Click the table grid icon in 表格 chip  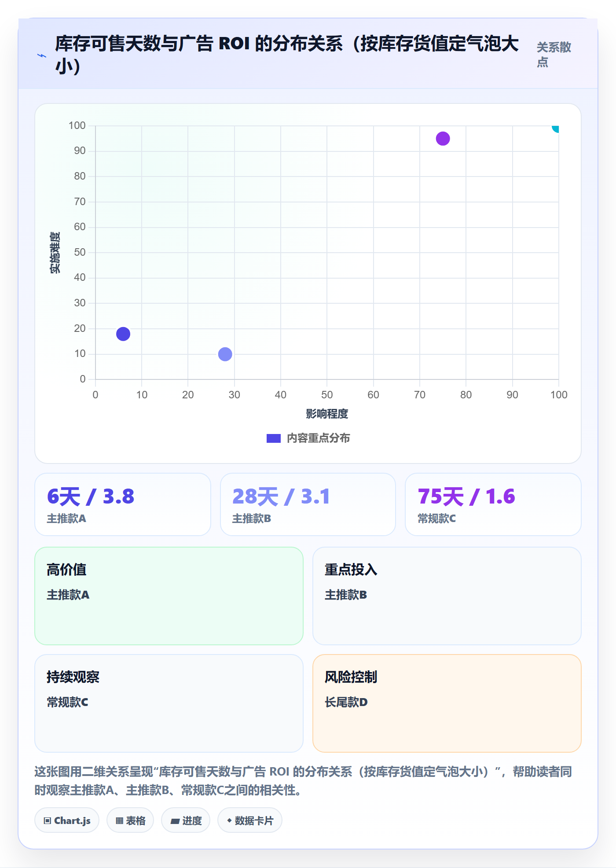click(x=119, y=821)
